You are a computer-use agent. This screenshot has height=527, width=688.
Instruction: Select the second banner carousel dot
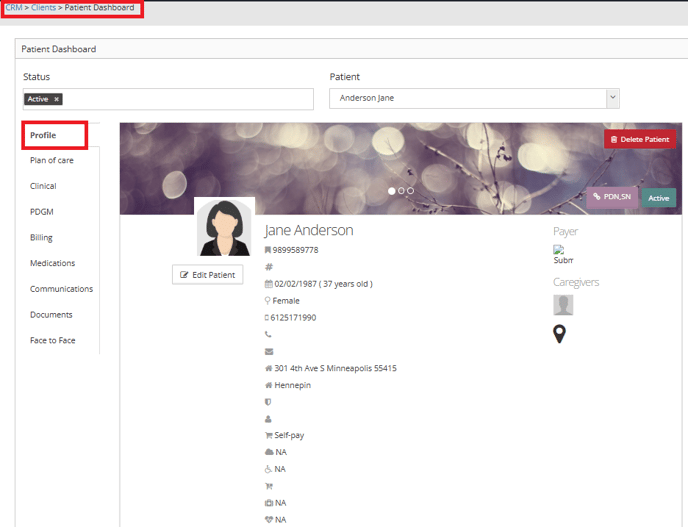pos(401,191)
